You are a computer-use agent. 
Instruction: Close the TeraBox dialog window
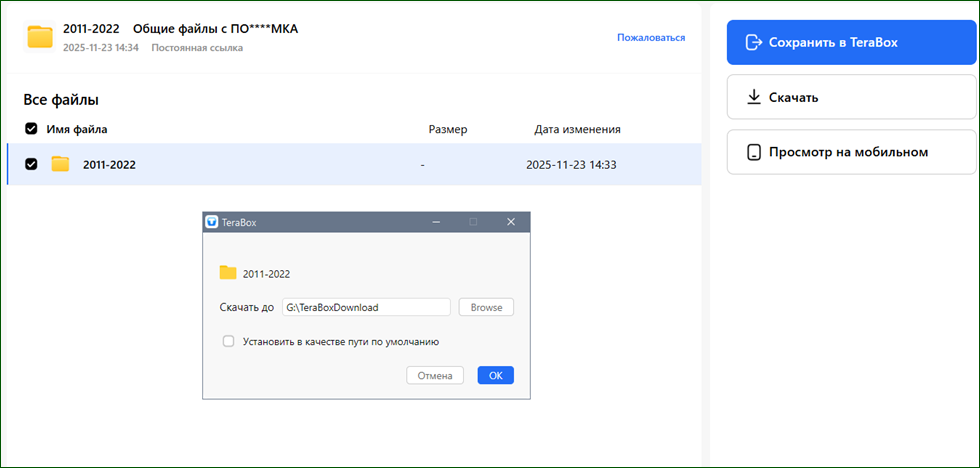tap(511, 222)
